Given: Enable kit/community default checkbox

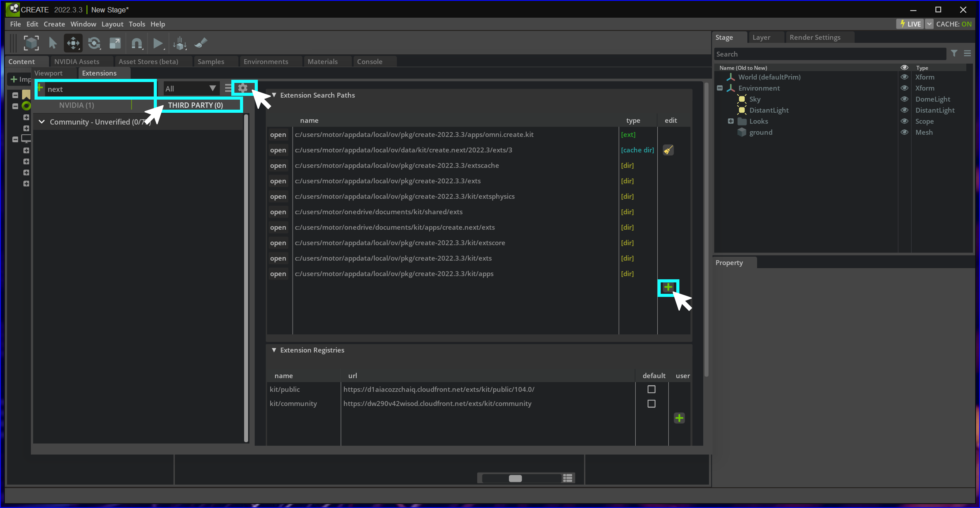Looking at the screenshot, I should point(651,403).
